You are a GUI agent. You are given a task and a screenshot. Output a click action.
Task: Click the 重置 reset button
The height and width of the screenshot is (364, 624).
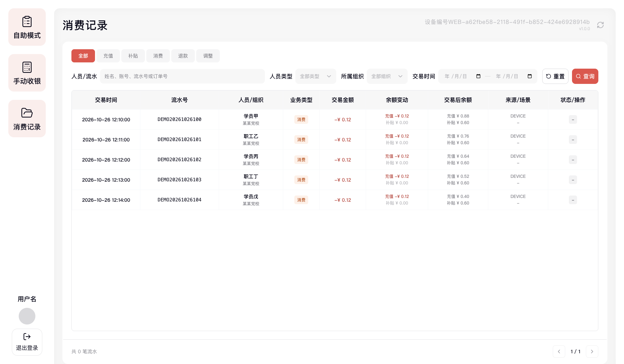tap(555, 76)
